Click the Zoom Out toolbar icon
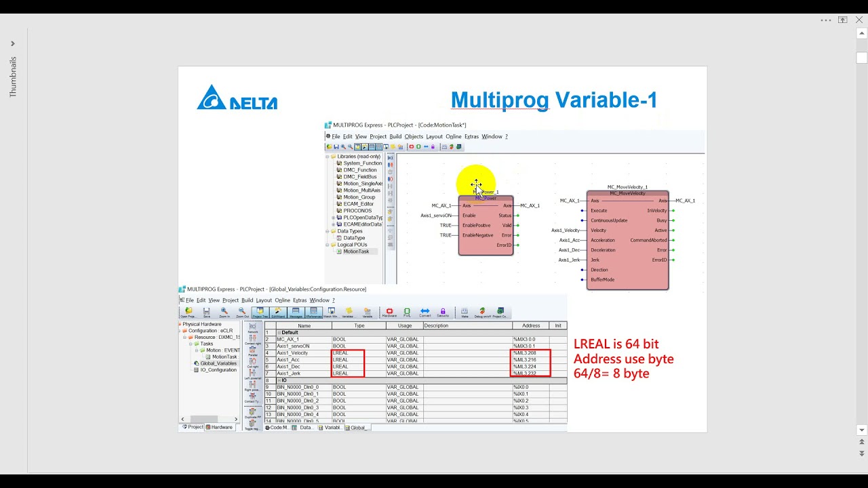Screen dimensions: 868x488 pyautogui.click(x=242, y=312)
